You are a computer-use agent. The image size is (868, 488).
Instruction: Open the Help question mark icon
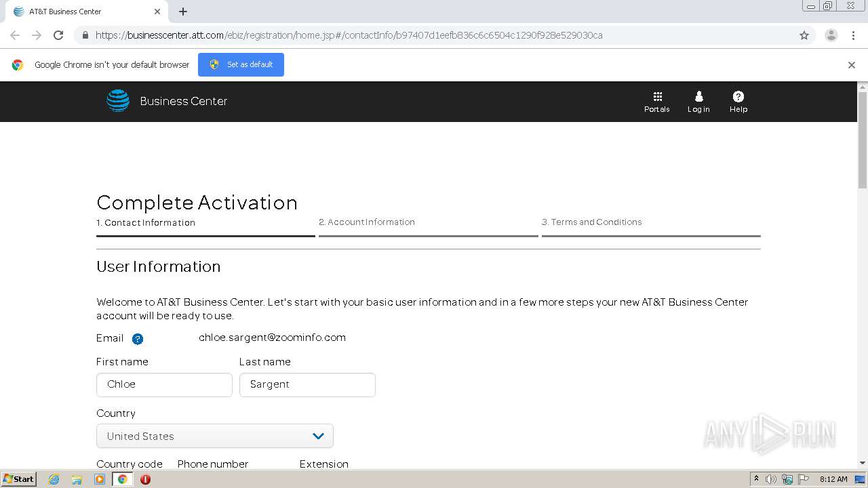pos(738,96)
